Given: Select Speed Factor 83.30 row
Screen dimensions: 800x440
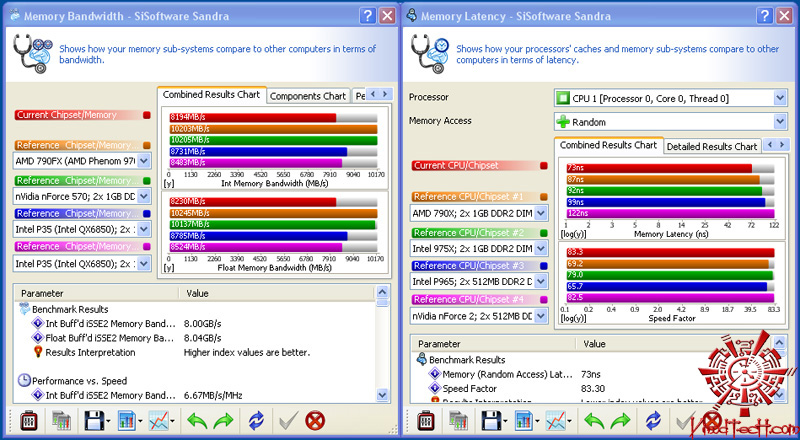Looking at the screenshot, I should (x=593, y=388).
